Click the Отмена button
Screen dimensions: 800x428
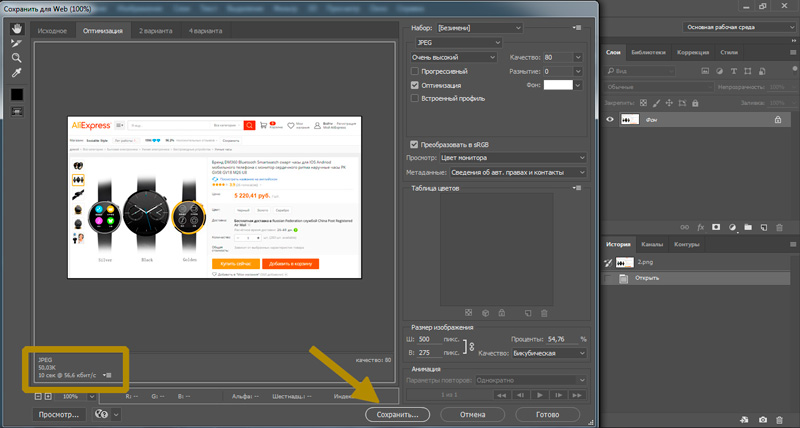pos(473,413)
